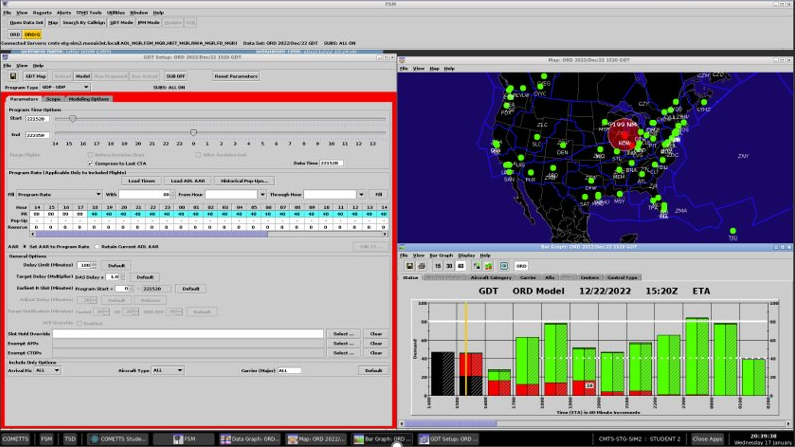Select Retain Current ADL AAR radio
This screenshot has height=447, width=795.
point(97,247)
